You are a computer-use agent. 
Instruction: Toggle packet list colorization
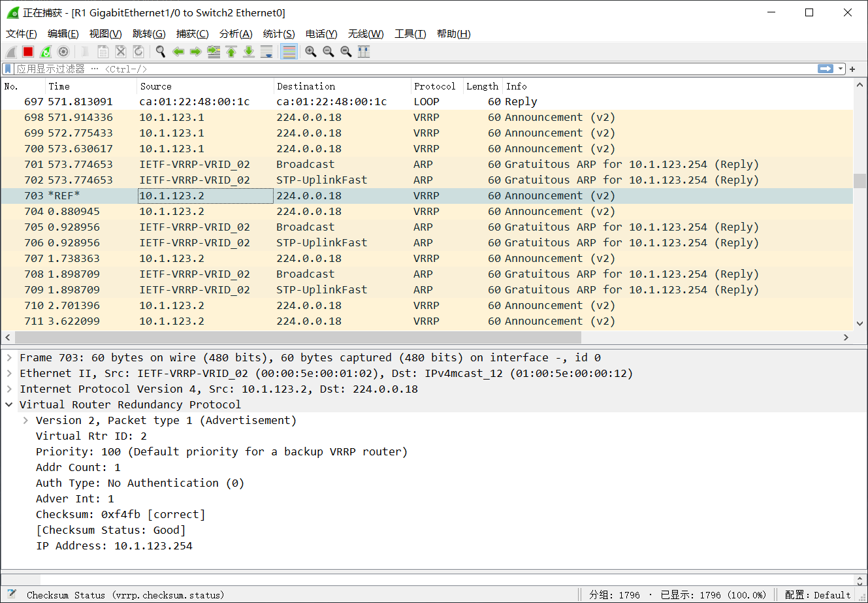pos(288,51)
